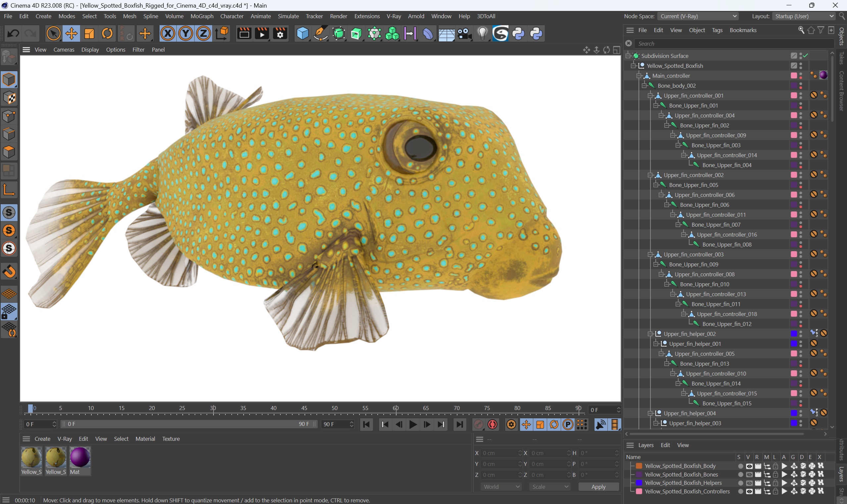Add a Camera object
The image size is (847, 504).
click(x=464, y=34)
